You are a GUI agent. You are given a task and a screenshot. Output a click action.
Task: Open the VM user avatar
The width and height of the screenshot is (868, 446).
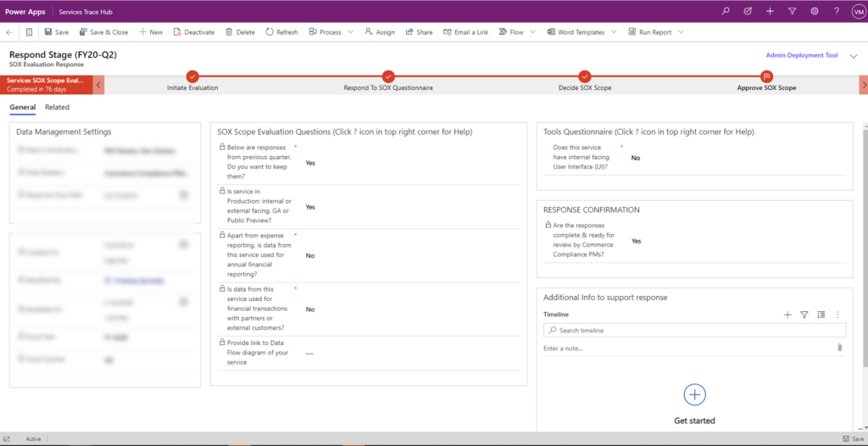tap(858, 11)
